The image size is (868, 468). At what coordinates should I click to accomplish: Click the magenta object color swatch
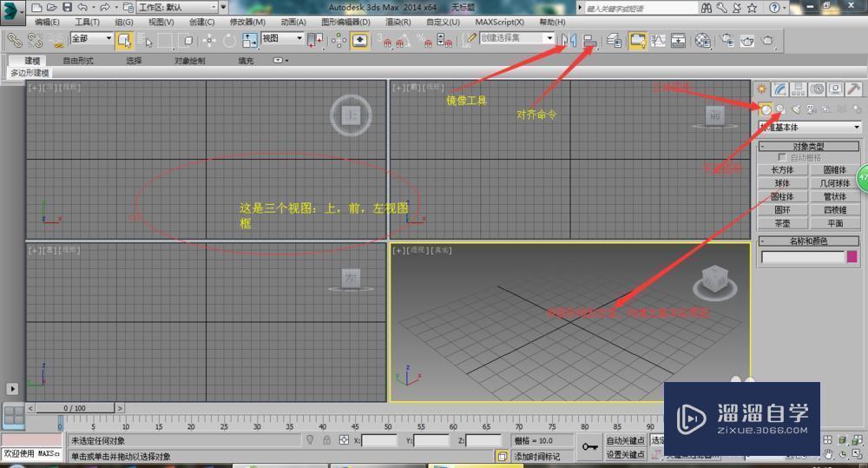(x=852, y=256)
